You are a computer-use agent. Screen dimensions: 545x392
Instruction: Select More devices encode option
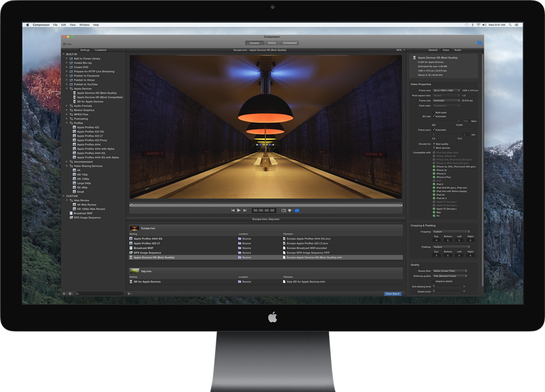(434, 148)
